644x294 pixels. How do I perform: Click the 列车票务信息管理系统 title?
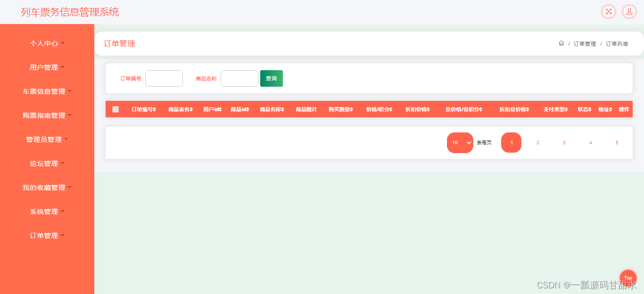[70, 12]
